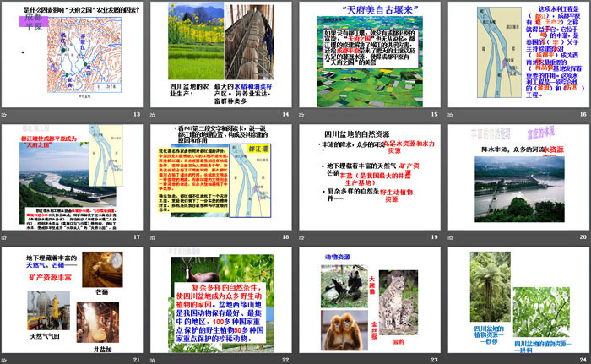Preview animation via star icon under slide 19

[x=301, y=237]
